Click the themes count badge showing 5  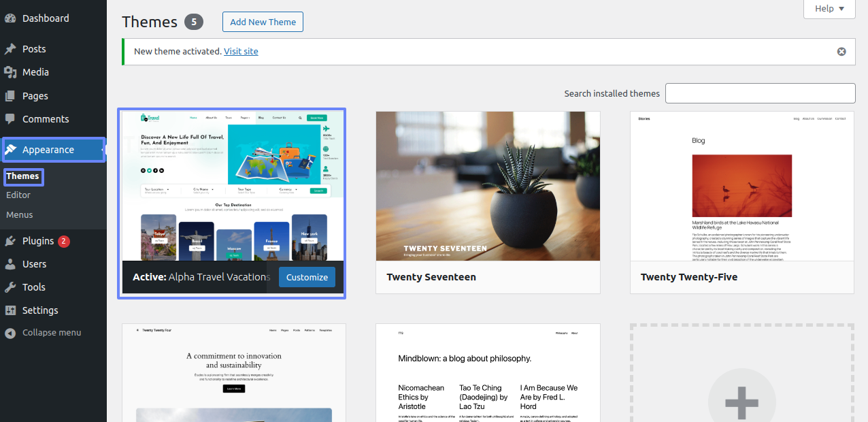tap(195, 22)
